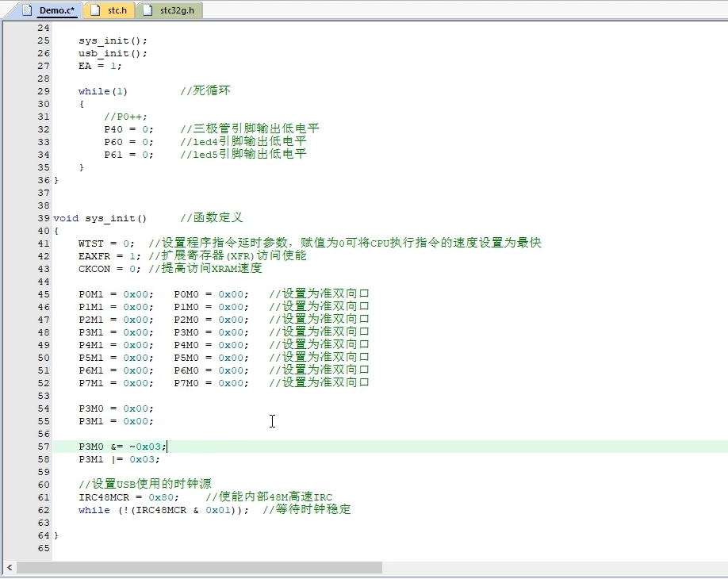Click P0M1 = 0x00; on line 45
Viewport: 728px width, 579px height.
[x=116, y=294]
